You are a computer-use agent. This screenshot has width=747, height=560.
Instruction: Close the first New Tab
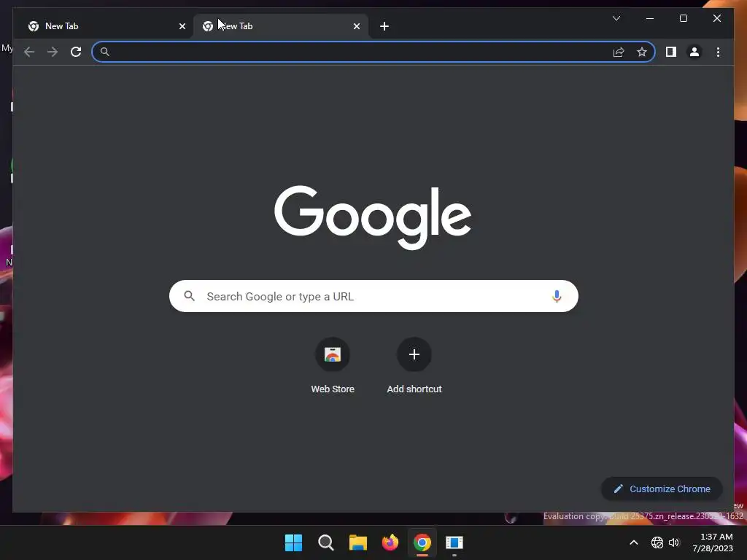tap(182, 26)
